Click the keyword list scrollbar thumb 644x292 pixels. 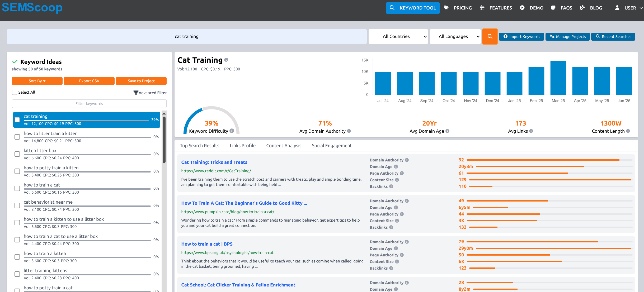(x=164, y=140)
